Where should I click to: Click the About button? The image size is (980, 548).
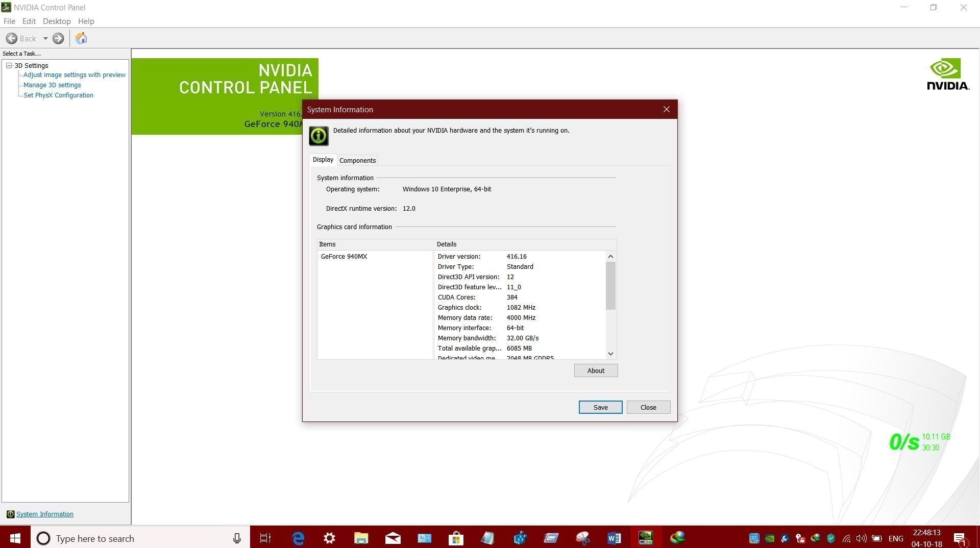(x=596, y=371)
